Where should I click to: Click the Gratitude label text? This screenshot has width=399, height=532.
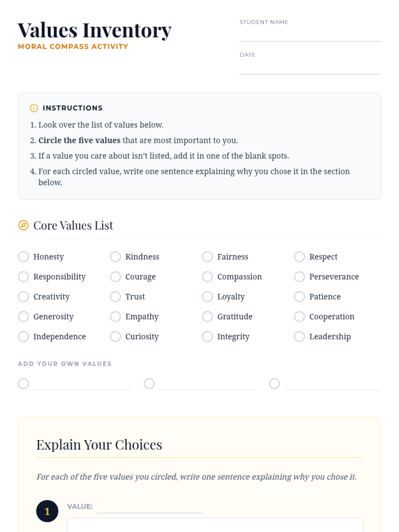(235, 317)
